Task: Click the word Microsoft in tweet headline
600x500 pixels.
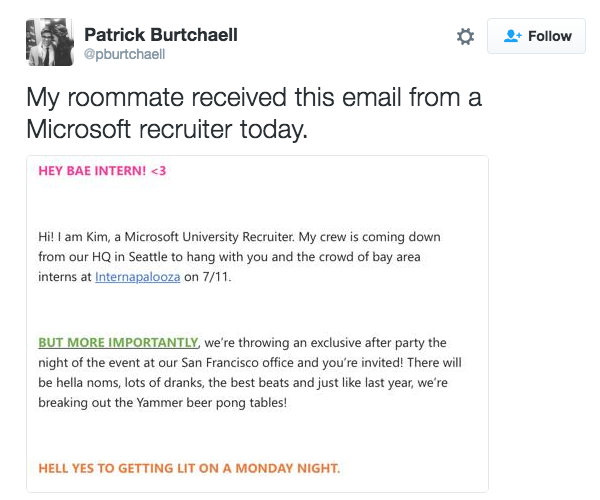Action: pyautogui.click(x=78, y=129)
